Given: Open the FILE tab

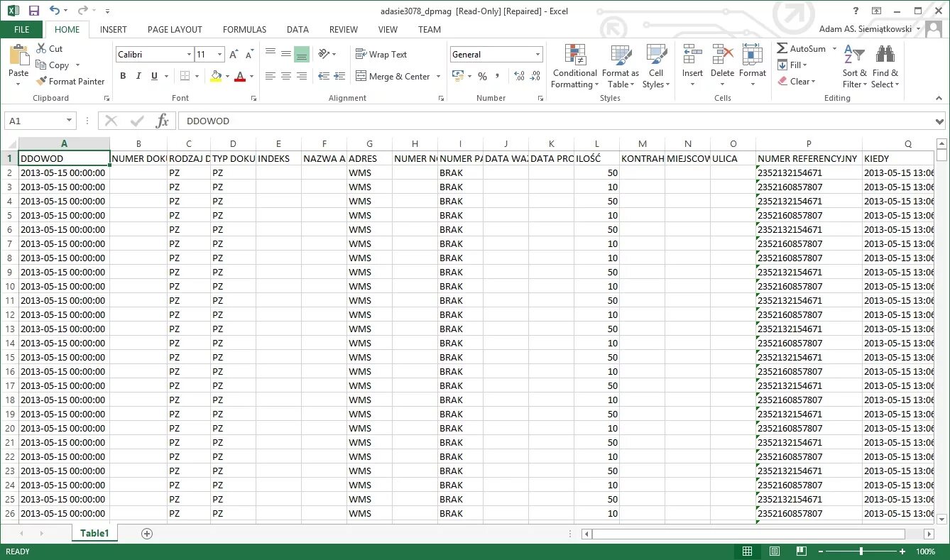Looking at the screenshot, I should [22, 30].
